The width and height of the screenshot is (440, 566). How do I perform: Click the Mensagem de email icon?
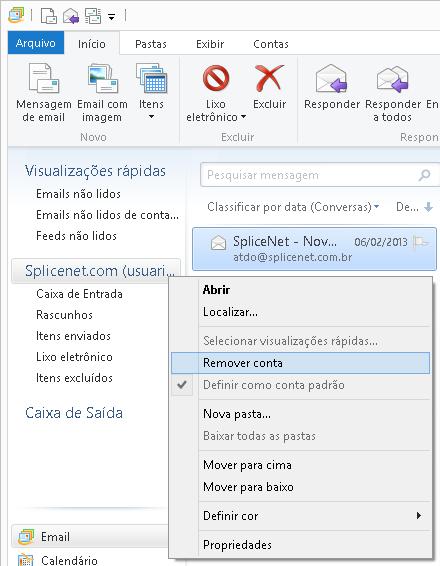(44, 78)
